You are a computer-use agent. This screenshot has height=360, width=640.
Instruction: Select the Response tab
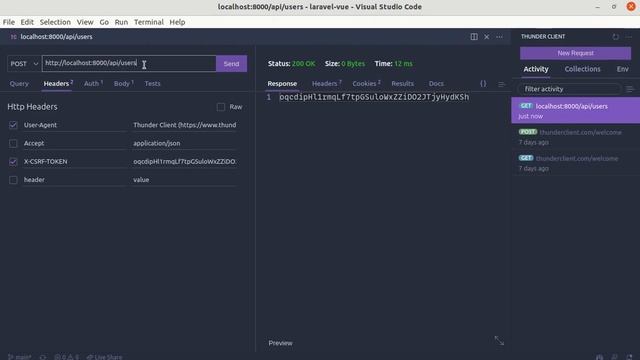pos(282,84)
